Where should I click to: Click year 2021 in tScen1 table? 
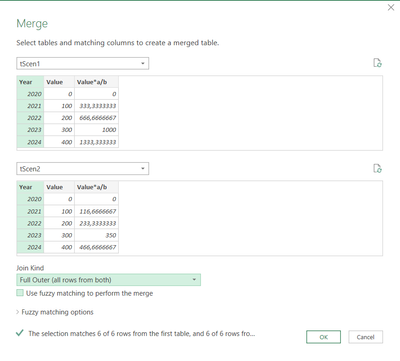click(30, 106)
